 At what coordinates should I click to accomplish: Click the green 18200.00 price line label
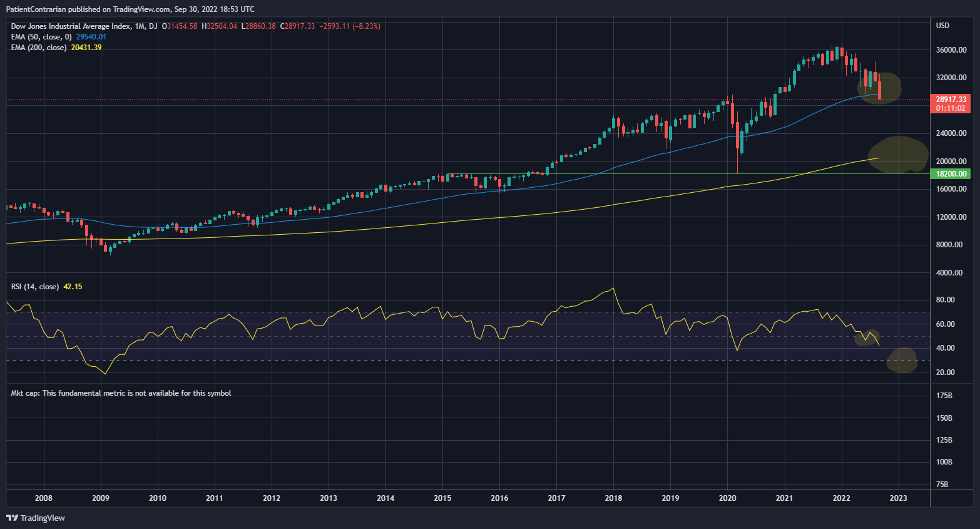click(951, 174)
